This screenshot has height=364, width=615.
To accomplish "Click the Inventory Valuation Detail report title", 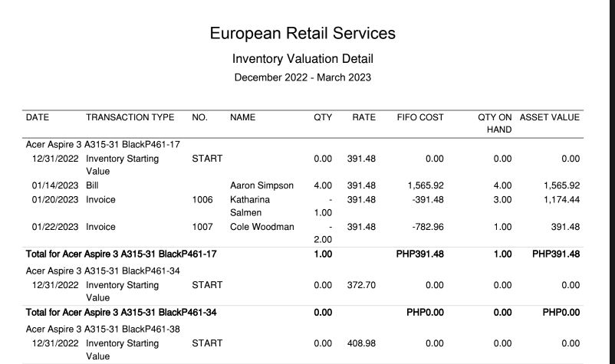I will (303, 59).
